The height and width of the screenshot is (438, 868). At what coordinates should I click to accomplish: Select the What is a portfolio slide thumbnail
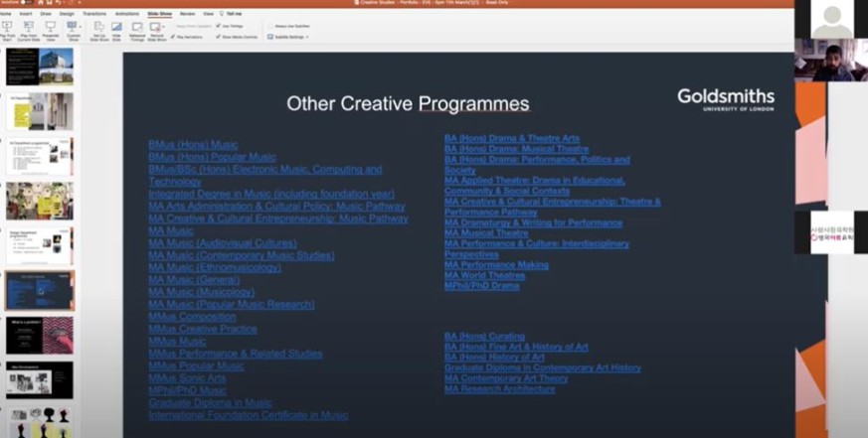pyautogui.click(x=40, y=336)
